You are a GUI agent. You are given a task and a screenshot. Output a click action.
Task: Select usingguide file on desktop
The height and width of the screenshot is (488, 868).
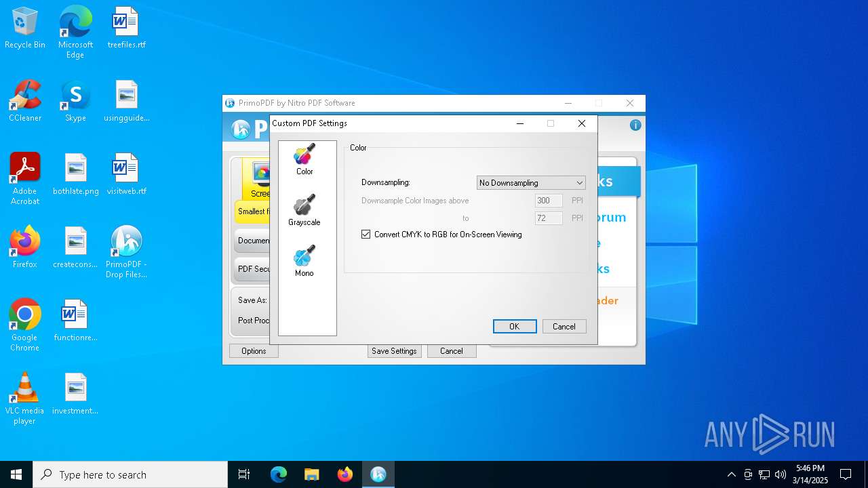(126, 101)
